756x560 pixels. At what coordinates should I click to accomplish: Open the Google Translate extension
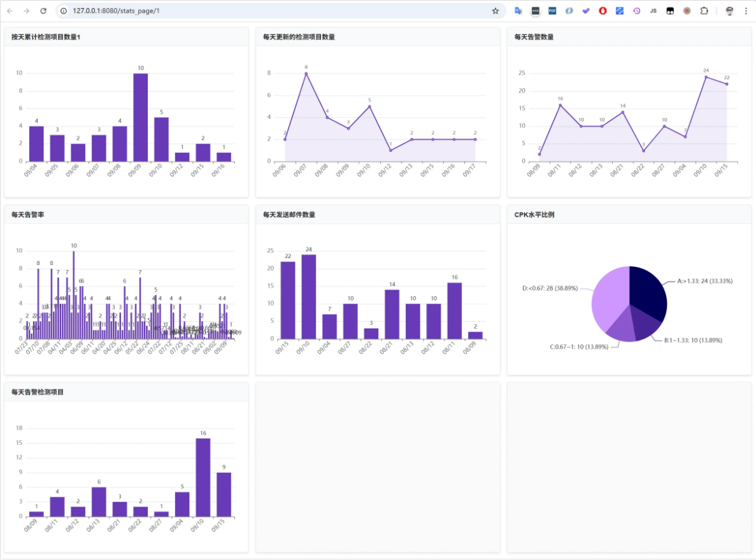pyautogui.click(x=518, y=11)
